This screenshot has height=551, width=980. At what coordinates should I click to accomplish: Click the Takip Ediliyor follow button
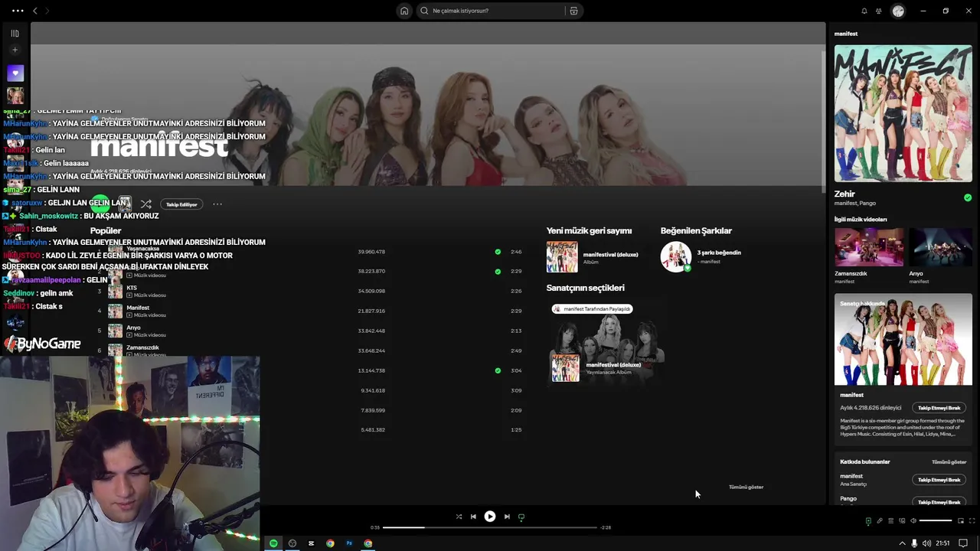[x=181, y=204]
